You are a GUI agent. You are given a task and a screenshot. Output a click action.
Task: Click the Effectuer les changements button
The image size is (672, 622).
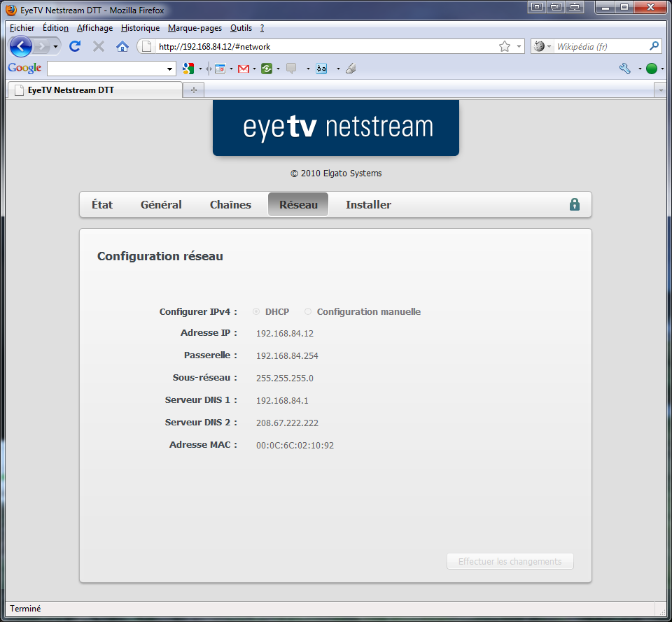(510, 561)
